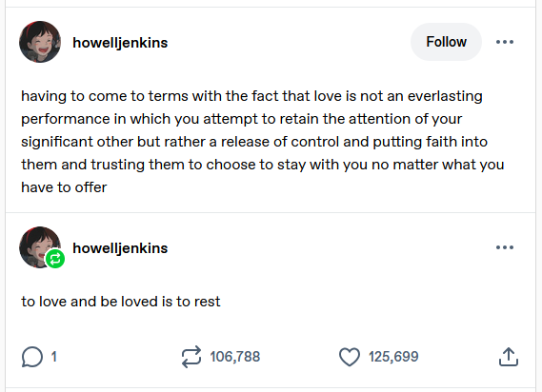Open original post's three-dot options menu
Viewport: 542px width, 392px height.
[x=505, y=42]
